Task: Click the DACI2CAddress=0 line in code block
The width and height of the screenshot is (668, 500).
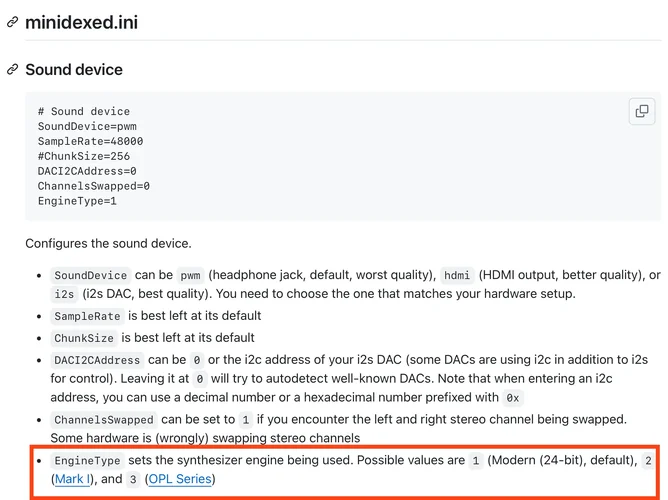Action: point(87,171)
